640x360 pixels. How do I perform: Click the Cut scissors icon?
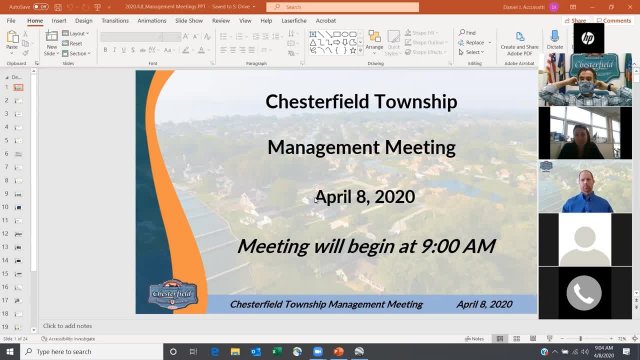coord(25,34)
